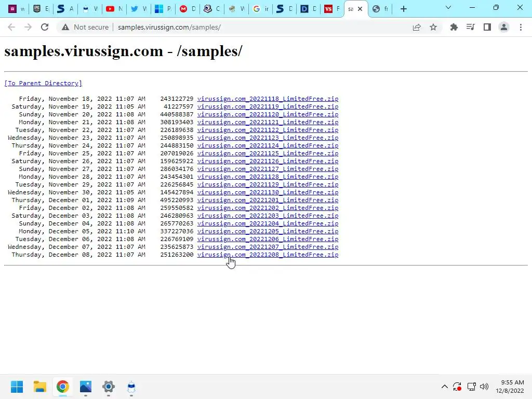Click file size 41227597 text
This screenshot has width=532, height=399.
[x=179, y=107]
